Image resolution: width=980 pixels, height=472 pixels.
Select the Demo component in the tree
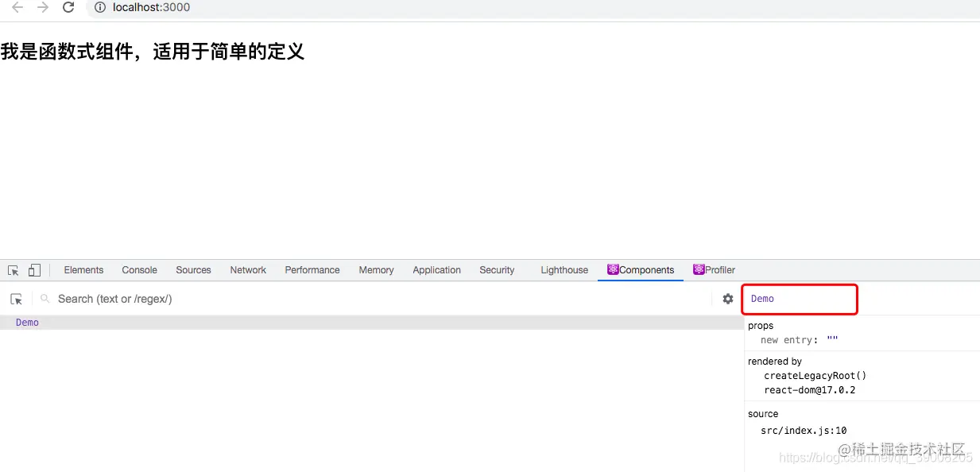coord(27,322)
